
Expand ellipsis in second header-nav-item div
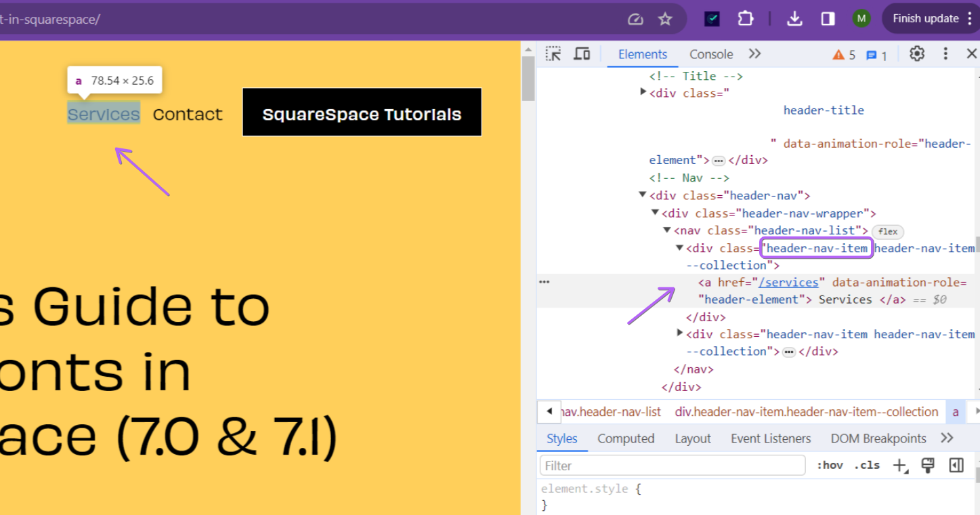point(788,352)
